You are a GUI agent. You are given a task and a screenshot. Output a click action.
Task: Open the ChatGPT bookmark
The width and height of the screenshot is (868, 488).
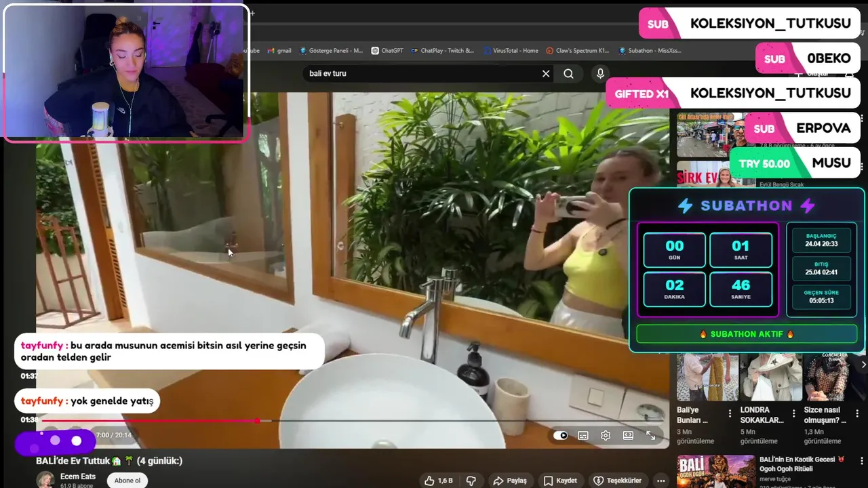click(387, 50)
